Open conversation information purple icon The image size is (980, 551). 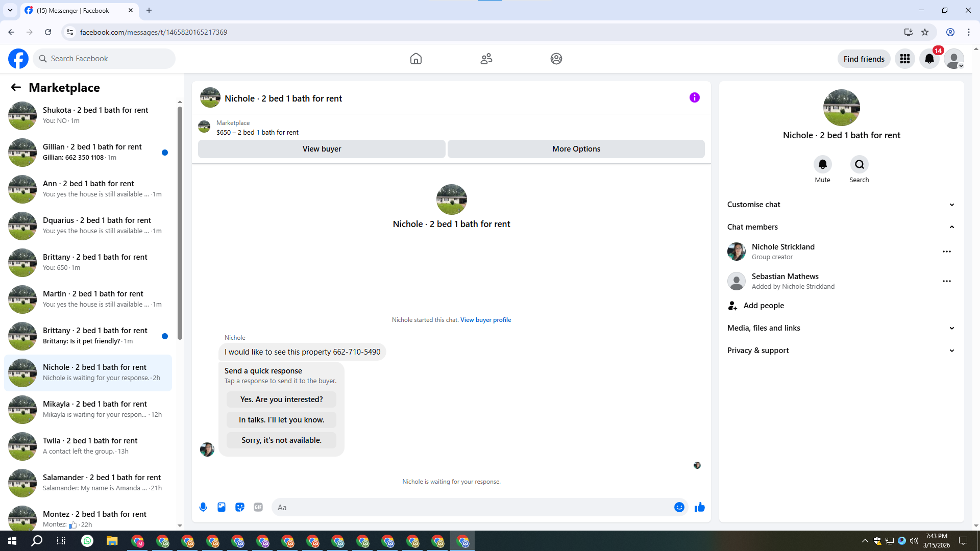point(695,97)
